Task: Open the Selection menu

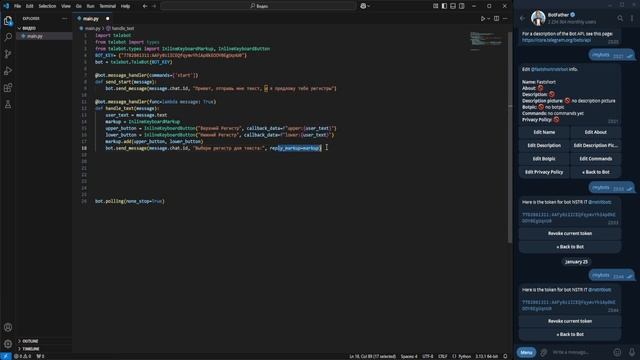Action: pos(47,6)
